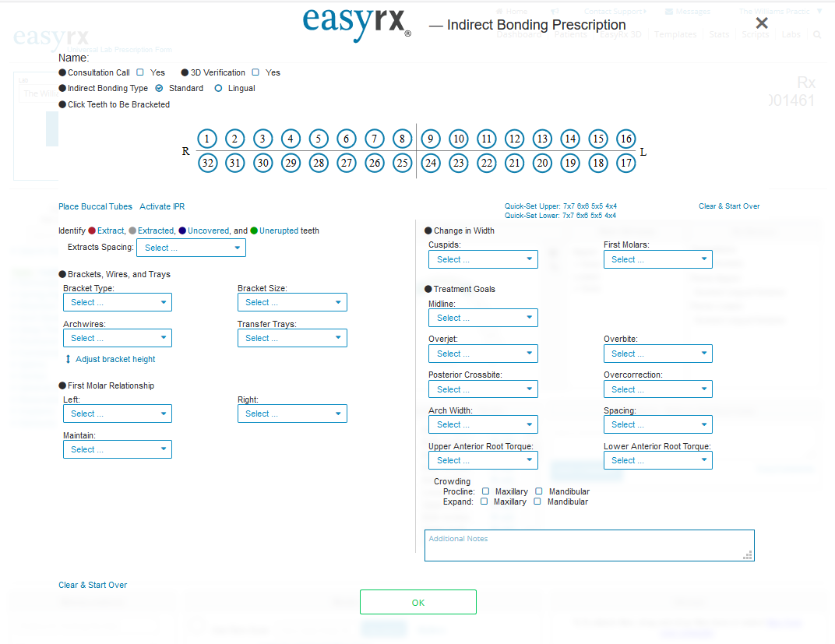Select tooth 6 upper cuspid
The height and width of the screenshot is (644, 835).
click(x=346, y=139)
